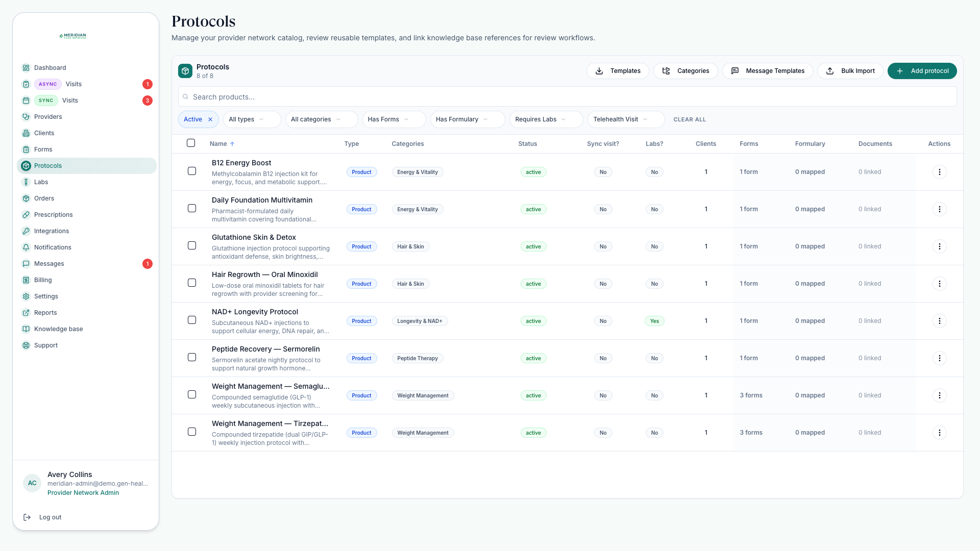Image resolution: width=980 pixels, height=551 pixels.
Task: Click the Billing receipt icon
Action: 26,280
